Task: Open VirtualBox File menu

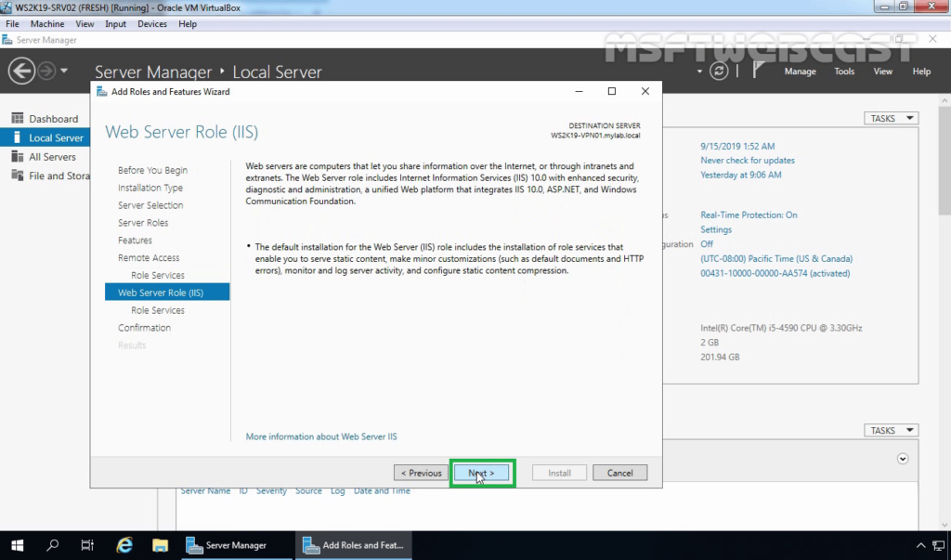Action: (12, 23)
